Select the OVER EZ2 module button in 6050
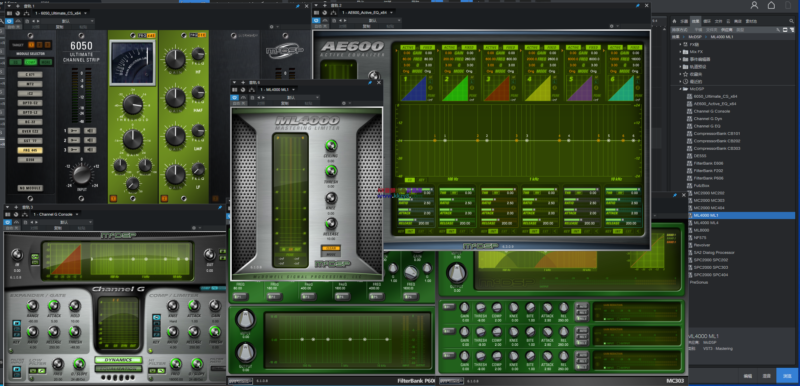The image size is (800, 386). [31, 131]
